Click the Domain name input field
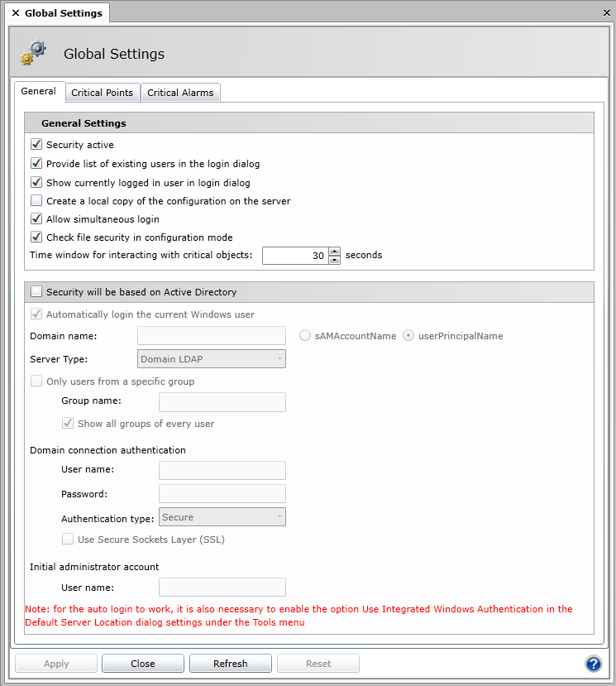The image size is (616, 686). tap(211, 335)
